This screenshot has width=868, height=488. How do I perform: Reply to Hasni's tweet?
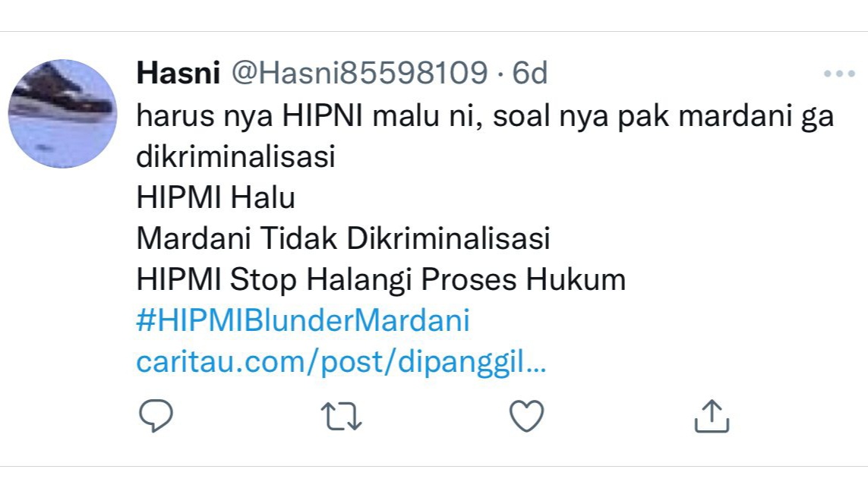(156, 415)
